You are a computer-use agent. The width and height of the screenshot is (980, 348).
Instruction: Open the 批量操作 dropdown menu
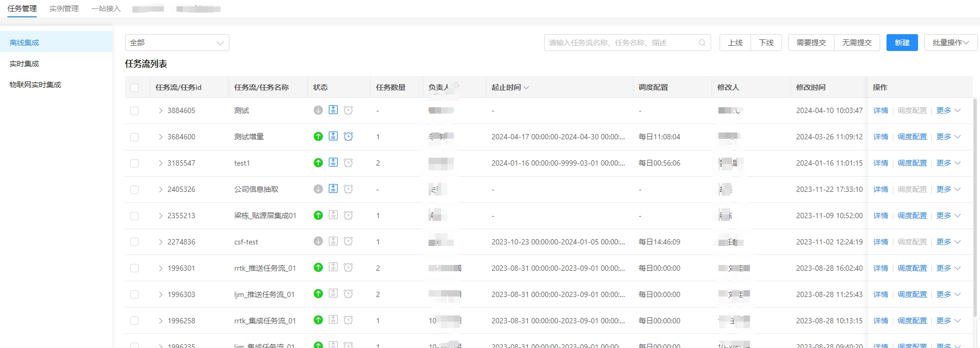tap(951, 43)
